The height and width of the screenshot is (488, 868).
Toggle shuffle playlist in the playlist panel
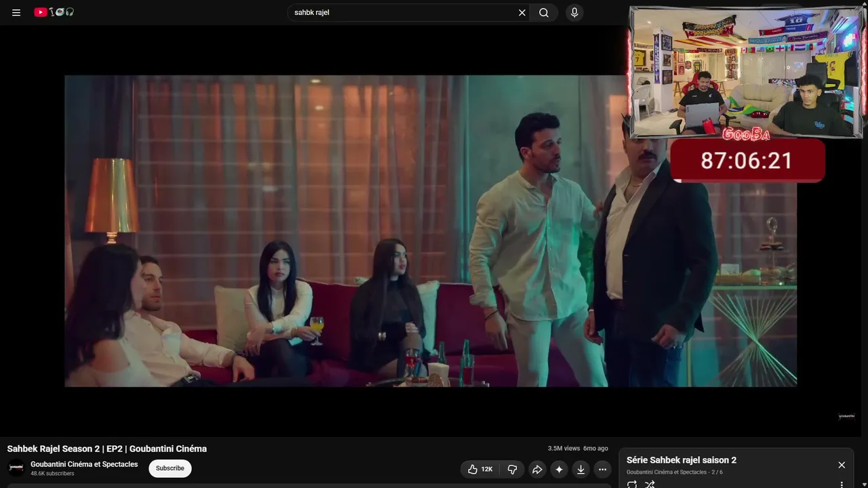[x=650, y=484]
